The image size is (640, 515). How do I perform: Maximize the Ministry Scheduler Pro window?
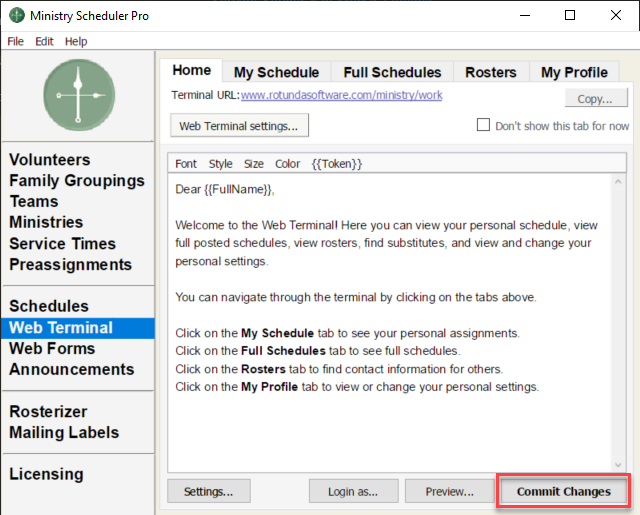(x=570, y=16)
